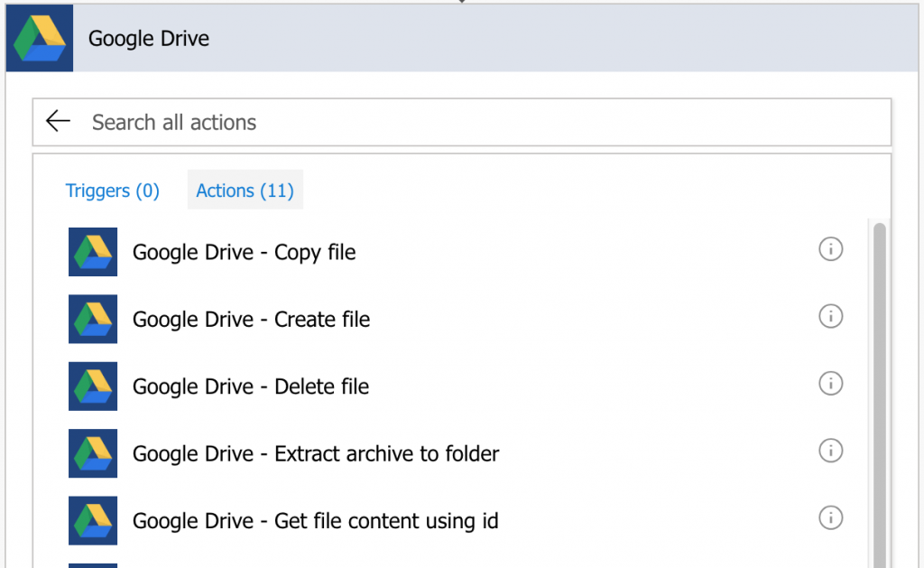Click the actions list vertical scrollbar
The width and height of the screenshot is (924, 568).
click(x=879, y=396)
